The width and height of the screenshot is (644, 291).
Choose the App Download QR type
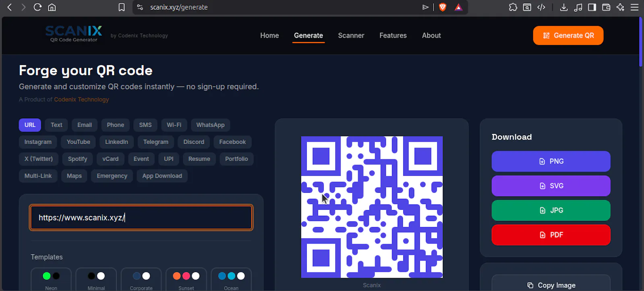click(x=162, y=176)
